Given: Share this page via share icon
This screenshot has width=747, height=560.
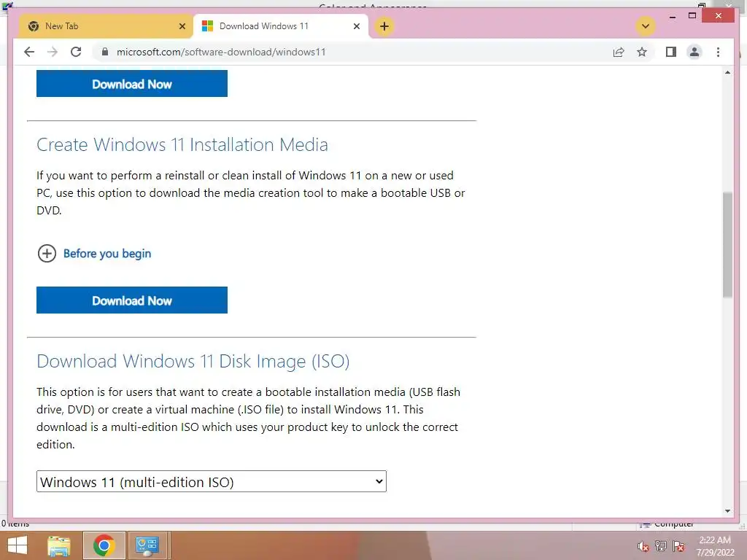Looking at the screenshot, I should click(x=619, y=52).
